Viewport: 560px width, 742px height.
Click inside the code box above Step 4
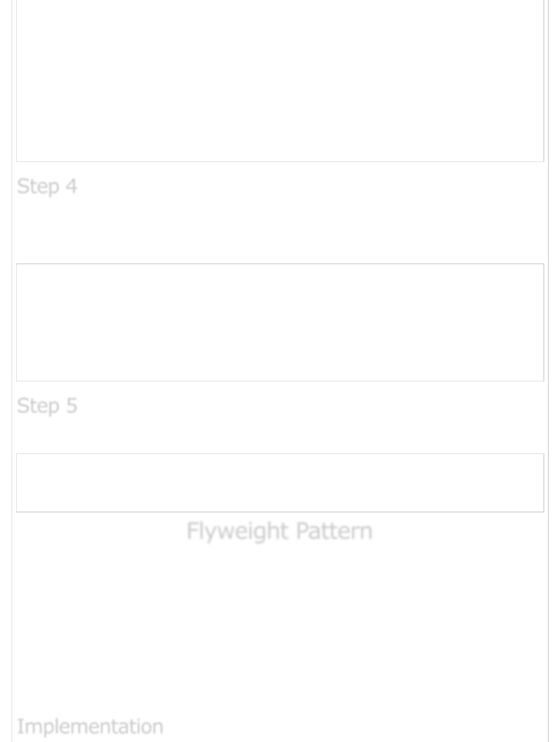[x=280, y=81]
